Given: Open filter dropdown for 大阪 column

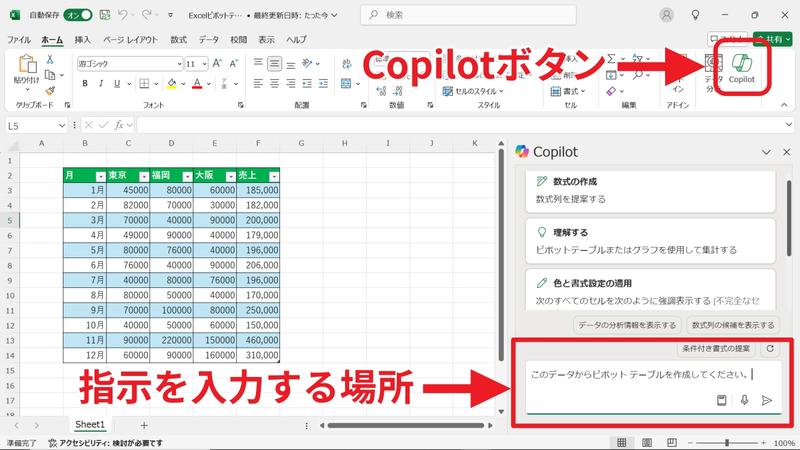Looking at the screenshot, I should point(231,177).
